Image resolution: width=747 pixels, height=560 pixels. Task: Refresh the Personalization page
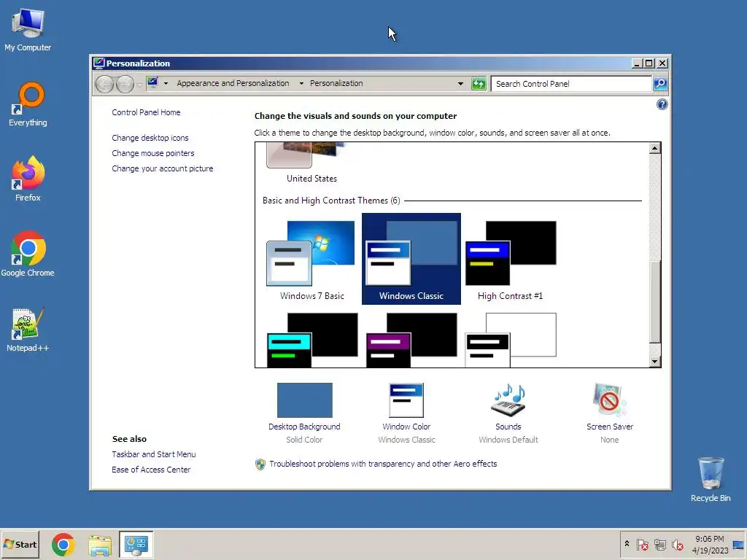pos(479,84)
